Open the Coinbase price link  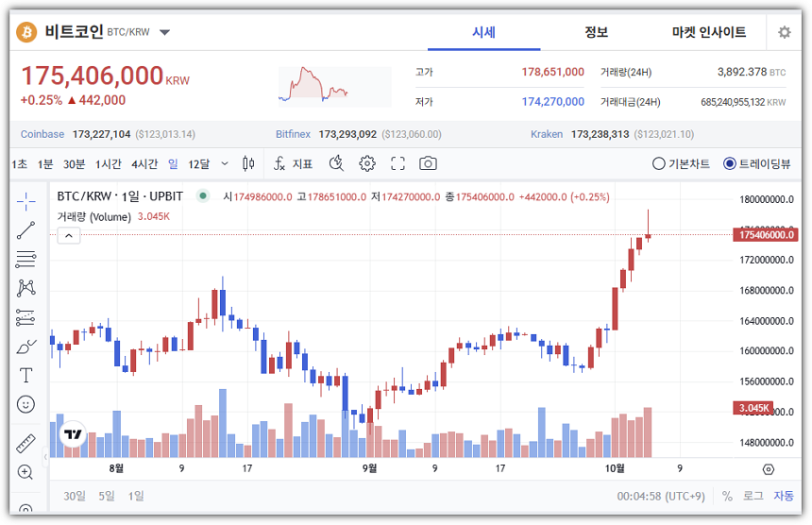click(42, 134)
